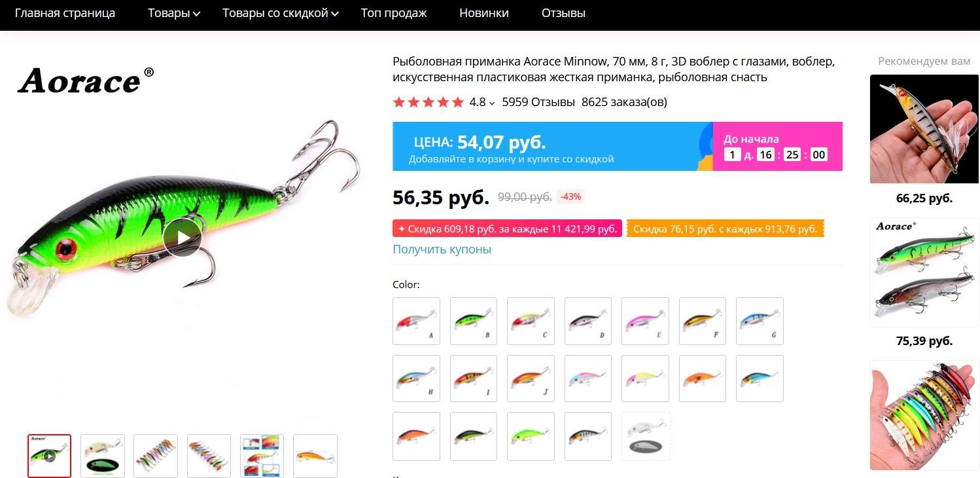Click the pink discount 609,18 руб. badge
The width and height of the screenshot is (980, 478).
pyautogui.click(x=507, y=229)
